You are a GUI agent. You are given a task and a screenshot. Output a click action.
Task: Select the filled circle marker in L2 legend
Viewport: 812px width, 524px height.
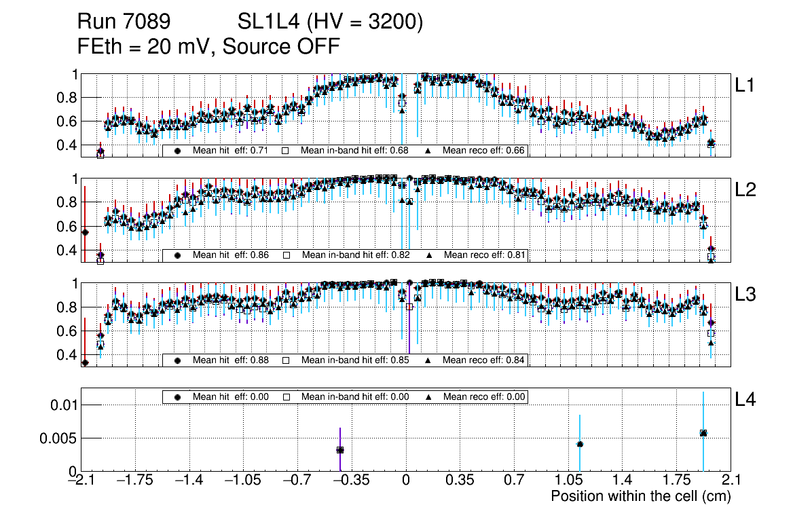click(178, 255)
